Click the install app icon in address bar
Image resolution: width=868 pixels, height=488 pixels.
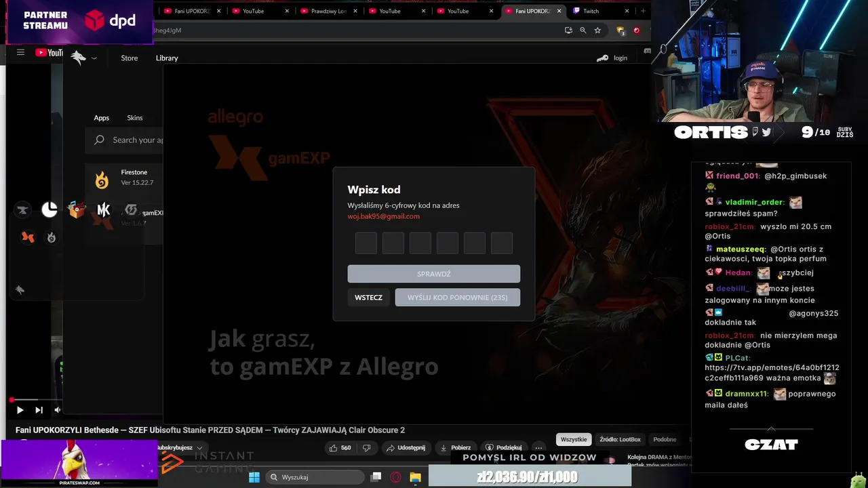568,30
